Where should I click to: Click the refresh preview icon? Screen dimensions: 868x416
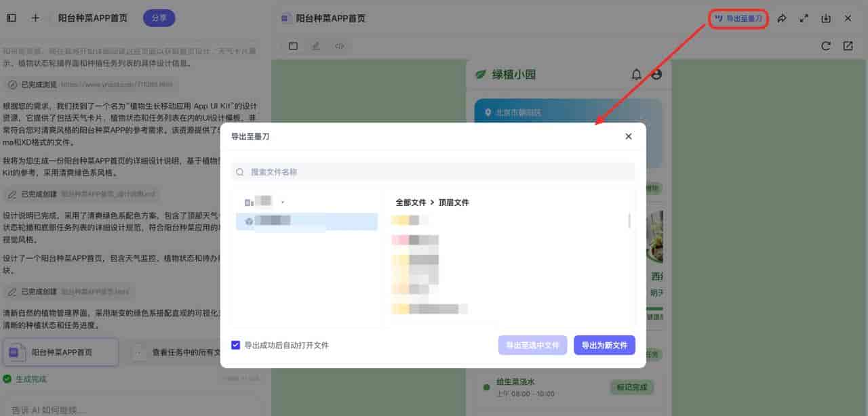826,46
